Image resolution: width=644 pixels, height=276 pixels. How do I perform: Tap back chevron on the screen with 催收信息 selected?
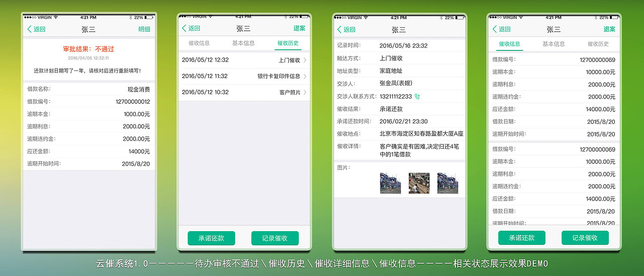[495, 29]
